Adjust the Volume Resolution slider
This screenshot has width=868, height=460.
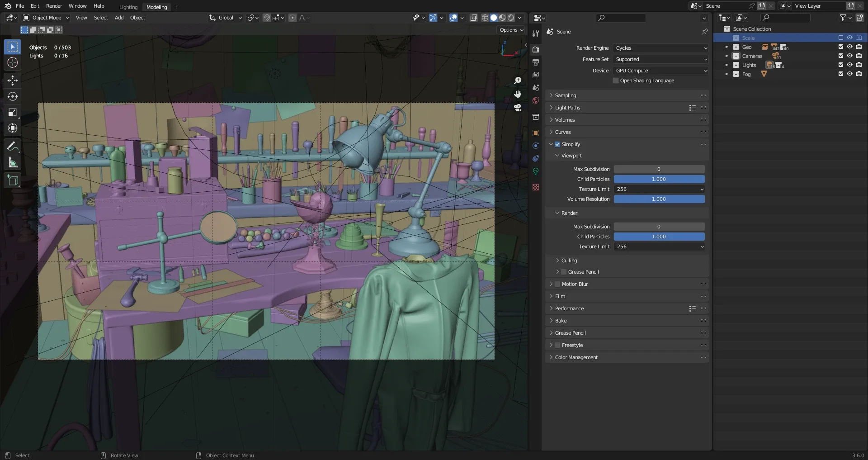click(x=659, y=199)
